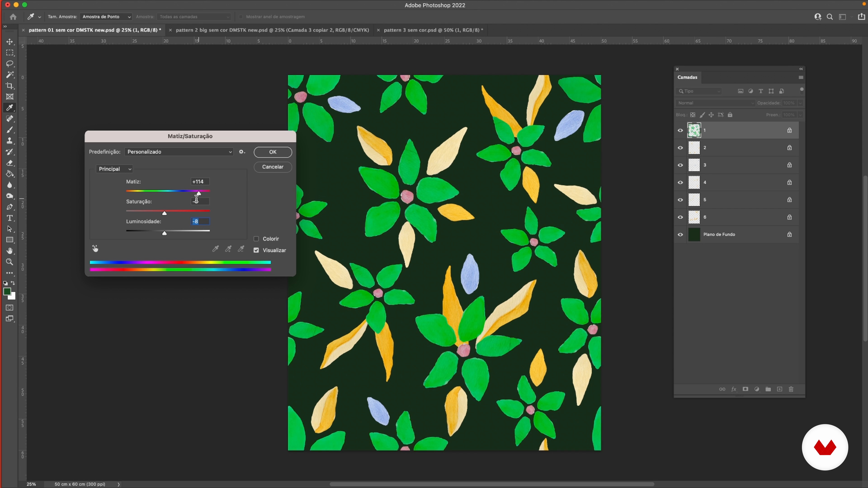Click the on-image adjustment hand icon

tap(95, 249)
